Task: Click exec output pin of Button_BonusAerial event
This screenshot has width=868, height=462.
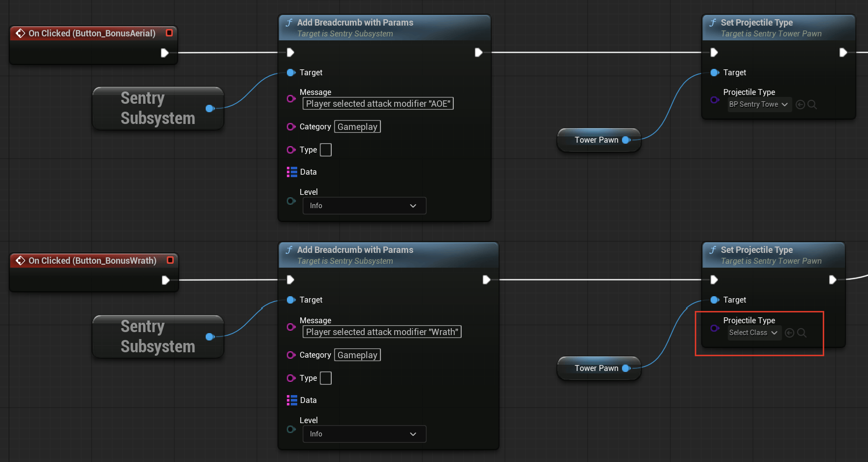Action: point(165,53)
